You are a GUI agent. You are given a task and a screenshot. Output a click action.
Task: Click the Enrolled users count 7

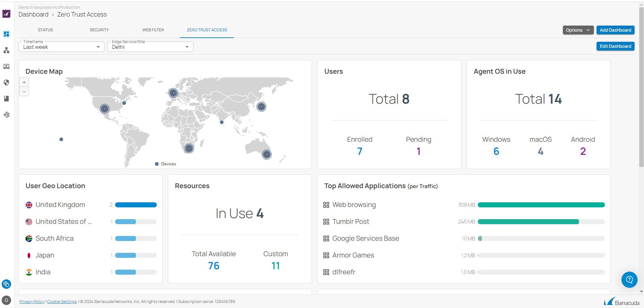[360, 151]
